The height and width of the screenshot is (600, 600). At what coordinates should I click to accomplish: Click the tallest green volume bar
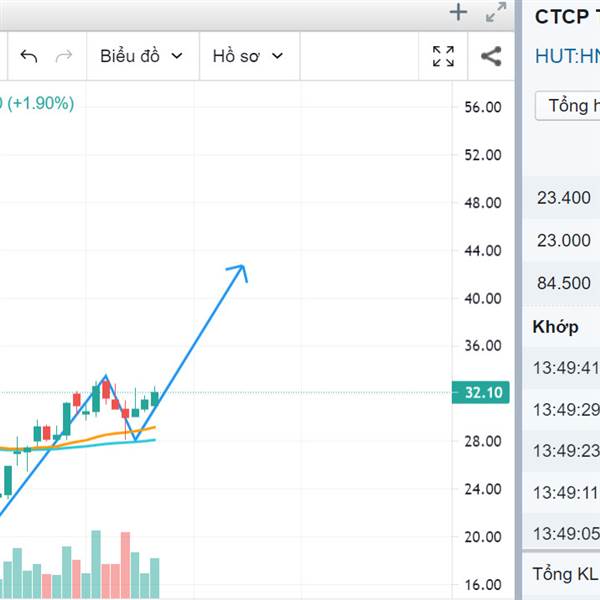click(96, 564)
